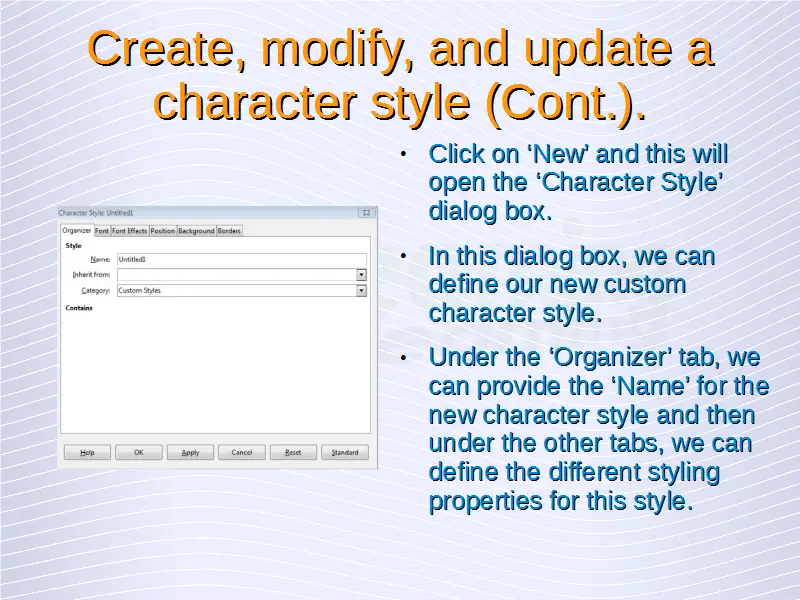Confirm with the OK button

(x=139, y=452)
